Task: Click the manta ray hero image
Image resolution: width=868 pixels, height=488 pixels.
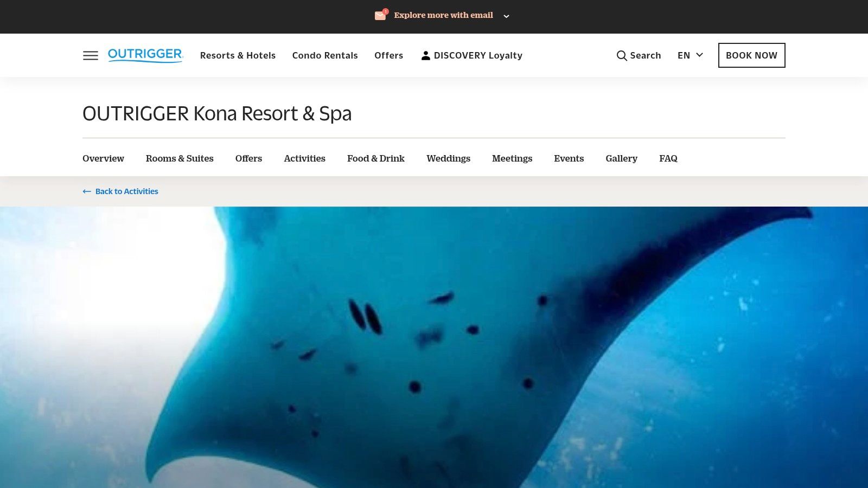Action: click(434, 347)
